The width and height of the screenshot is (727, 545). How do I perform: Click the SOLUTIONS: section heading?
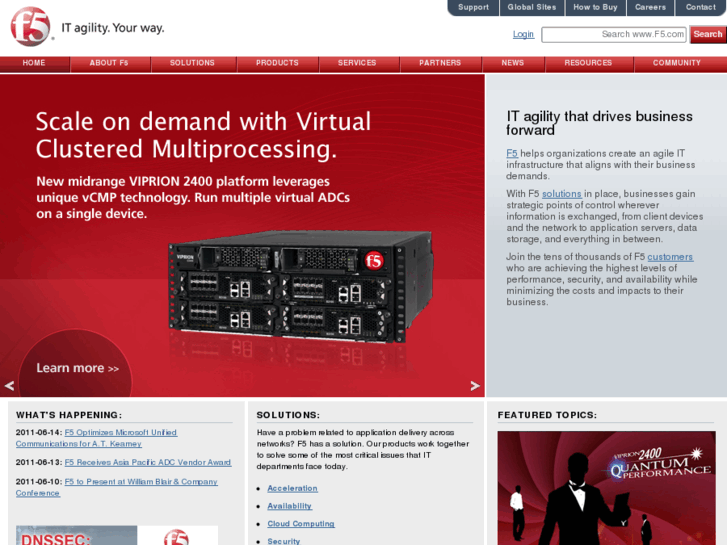tap(288, 415)
